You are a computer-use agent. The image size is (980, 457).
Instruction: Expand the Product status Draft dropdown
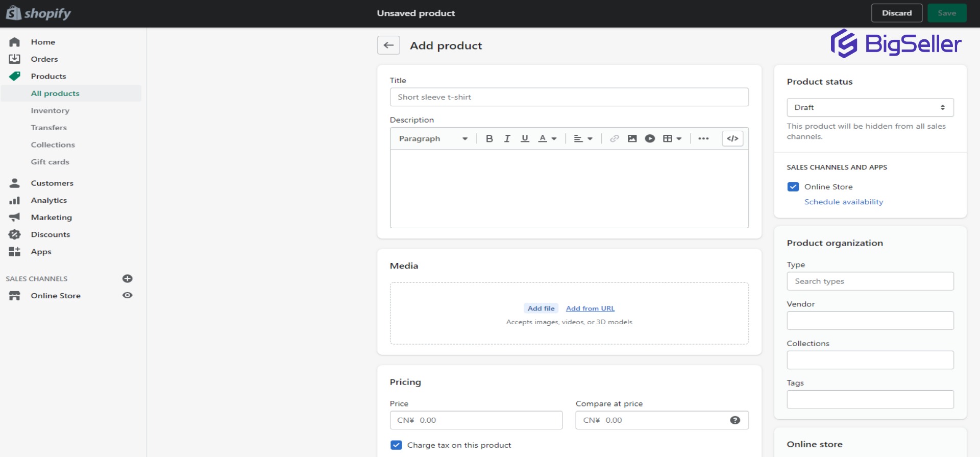[870, 107]
